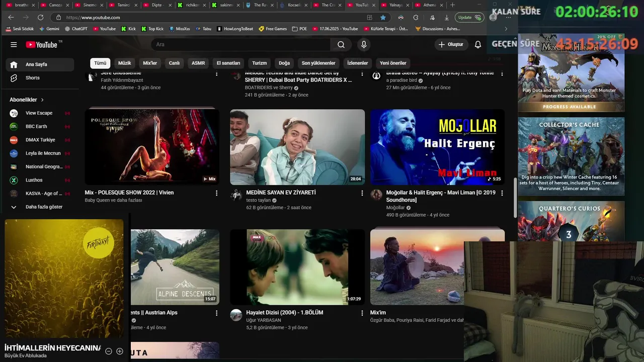Open the YouTube hamburger guide menu
Screen dimensions: 644x362
[x=14, y=44]
